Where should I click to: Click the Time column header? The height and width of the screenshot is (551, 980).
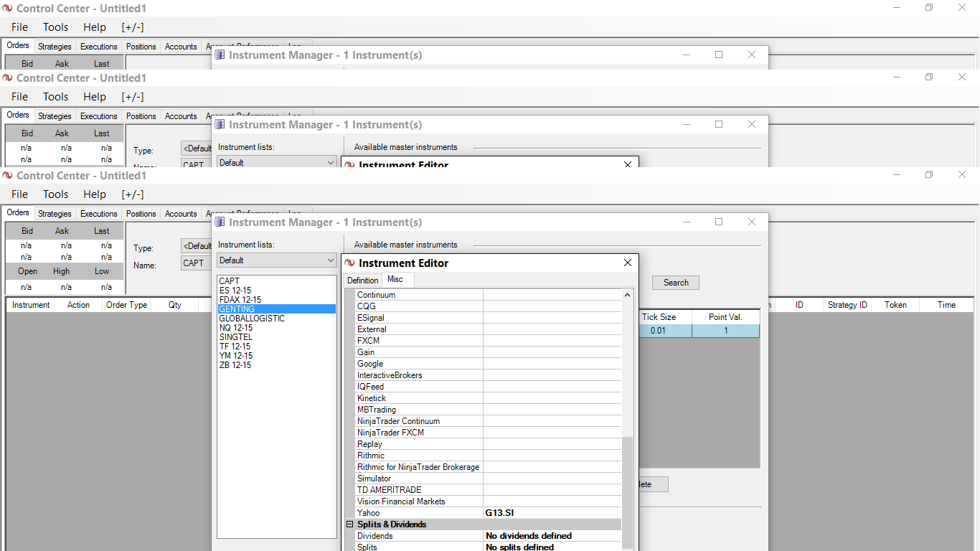coord(946,305)
